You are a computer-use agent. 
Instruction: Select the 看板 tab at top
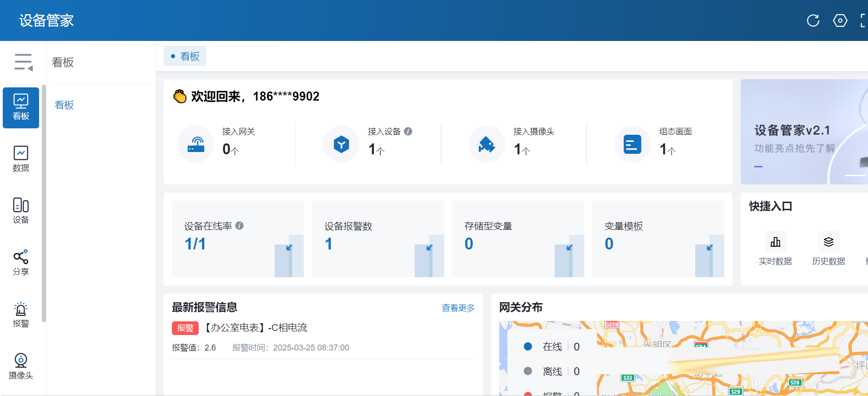point(185,56)
